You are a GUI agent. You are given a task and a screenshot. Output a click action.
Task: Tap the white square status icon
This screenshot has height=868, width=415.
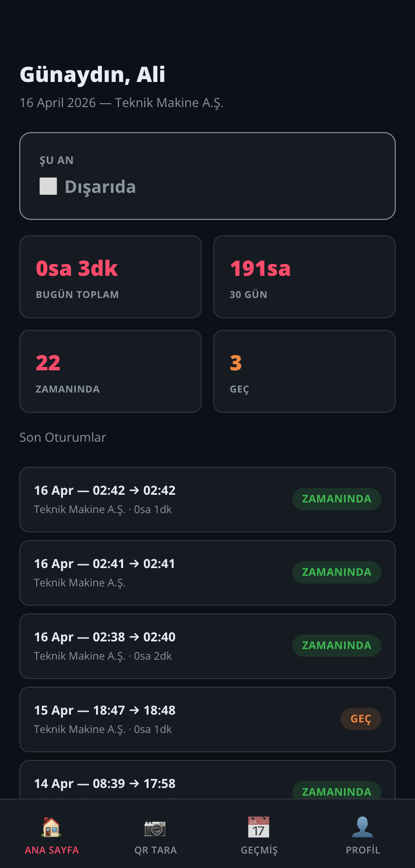click(48, 186)
